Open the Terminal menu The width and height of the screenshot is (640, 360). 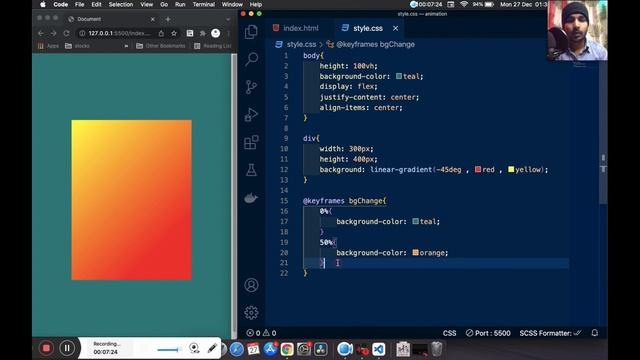tap(204, 4)
